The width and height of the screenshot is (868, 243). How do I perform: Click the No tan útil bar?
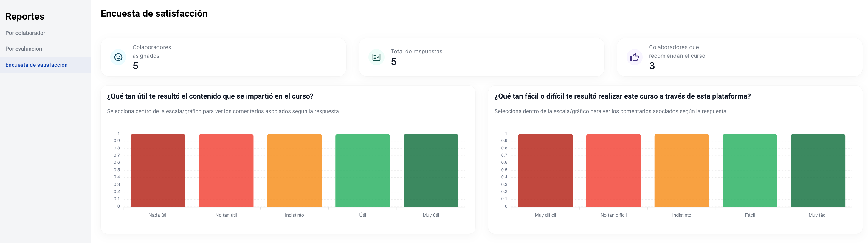(226, 170)
